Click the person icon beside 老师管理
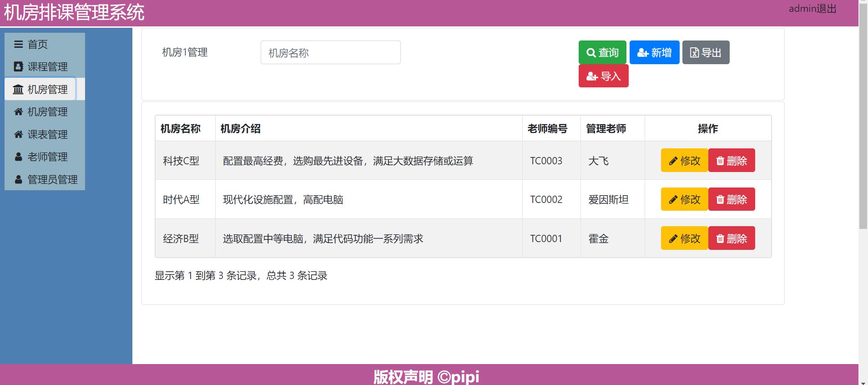 coord(18,157)
